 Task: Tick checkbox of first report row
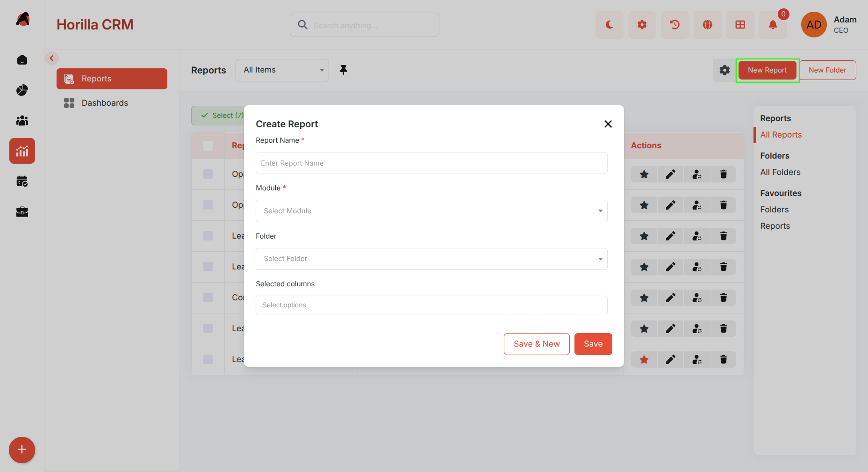tap(208, 174)
